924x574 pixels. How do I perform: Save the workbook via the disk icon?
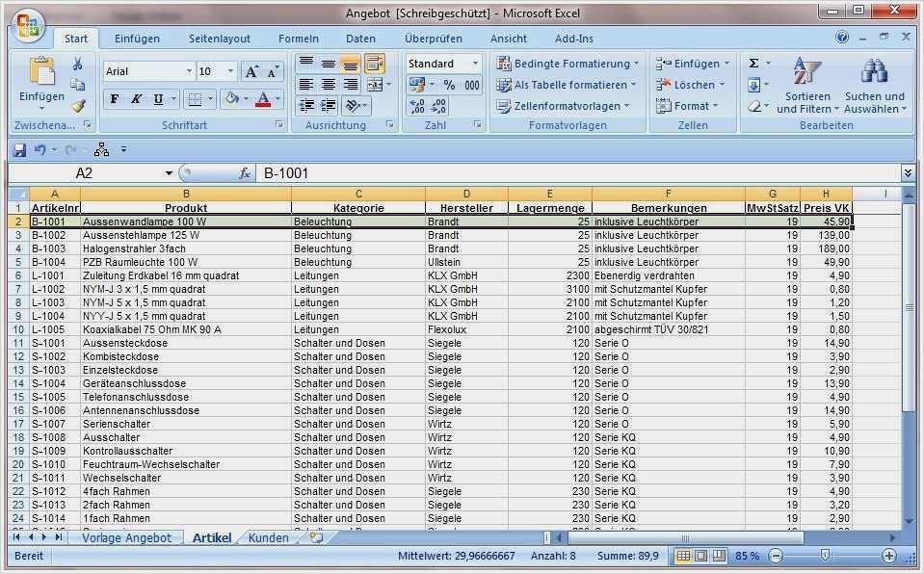point(21,149)
